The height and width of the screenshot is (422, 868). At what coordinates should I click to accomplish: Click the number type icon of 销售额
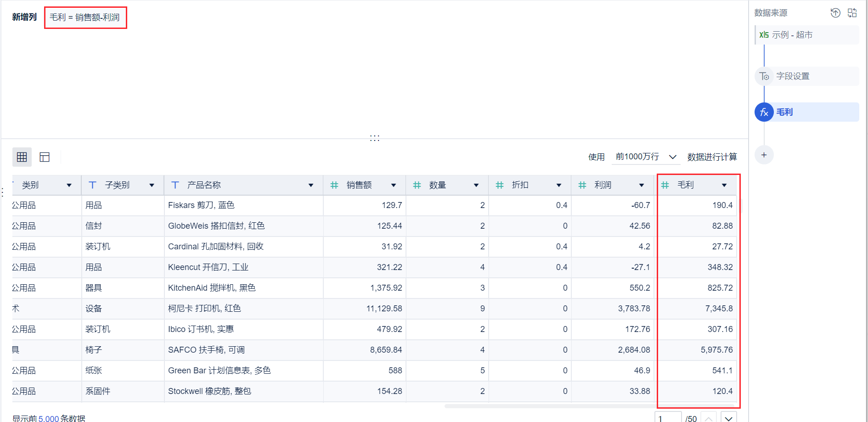pos(334,185)
